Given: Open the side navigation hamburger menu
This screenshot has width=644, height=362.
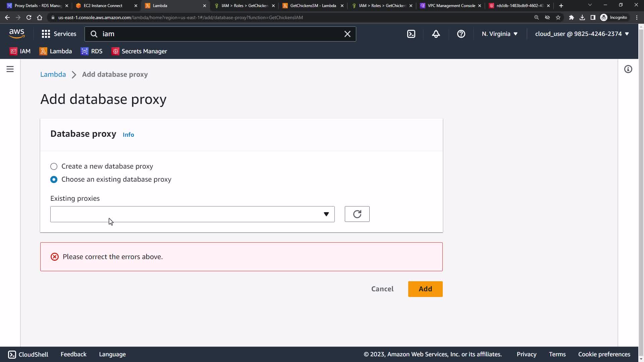Looking at the screenshot, I should (x=10, y=69).
